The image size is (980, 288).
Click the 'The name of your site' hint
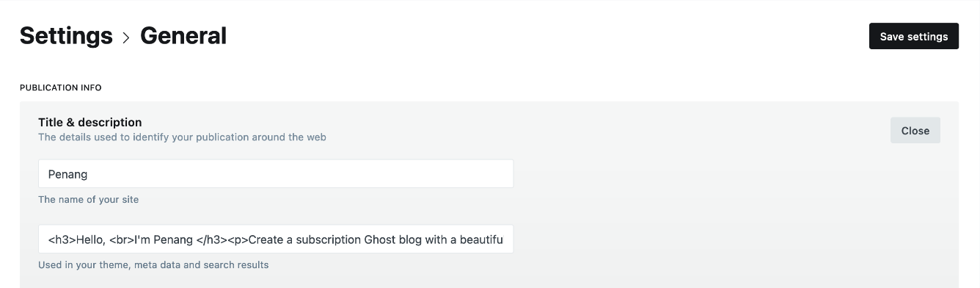tap(88, 199)
